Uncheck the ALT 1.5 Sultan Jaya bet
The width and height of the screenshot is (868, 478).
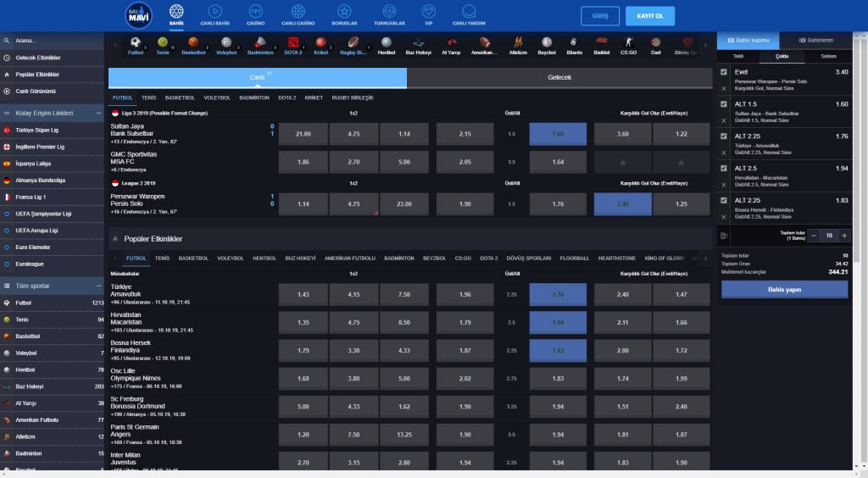coord(723,104)
